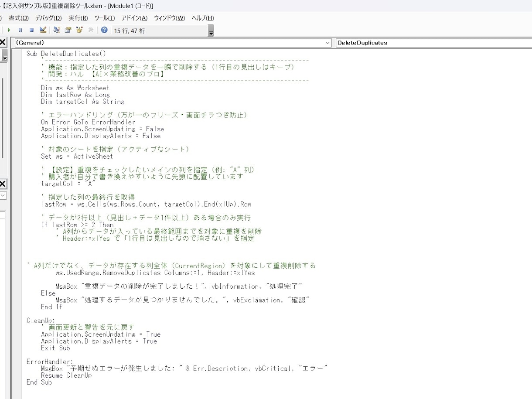This screenshot has width=532, height=399.
Task: Open the デバッグ(D) menu
Action: (48, 18)
